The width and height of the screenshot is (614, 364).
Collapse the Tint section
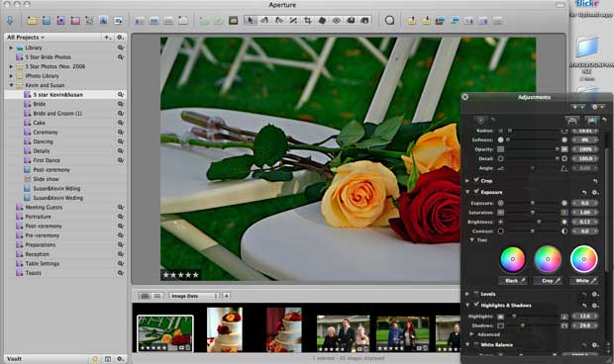pyautogui.click(x=472, y=240)
